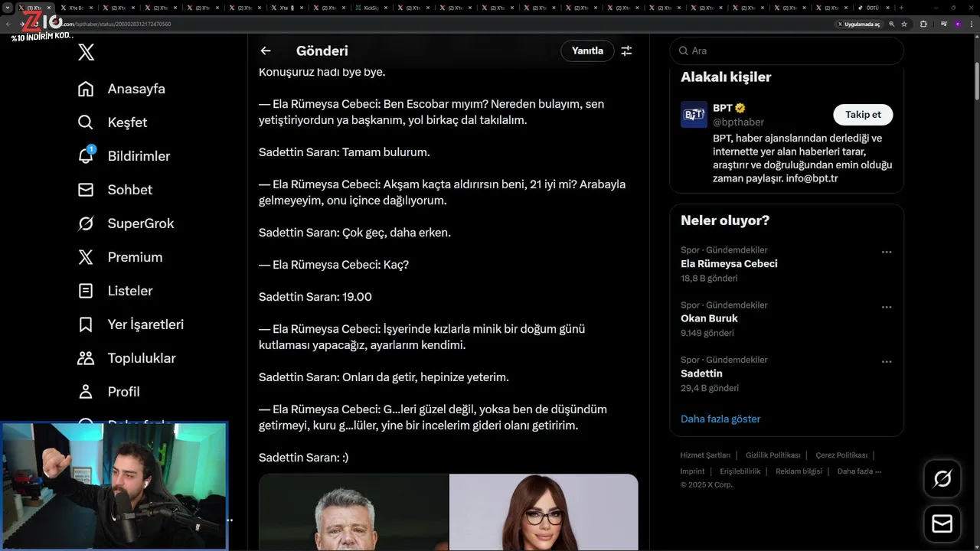Open BPT profile avatar
Viewport: 980px width, 551px height.
pyautogui.click(x=694, y=115)
